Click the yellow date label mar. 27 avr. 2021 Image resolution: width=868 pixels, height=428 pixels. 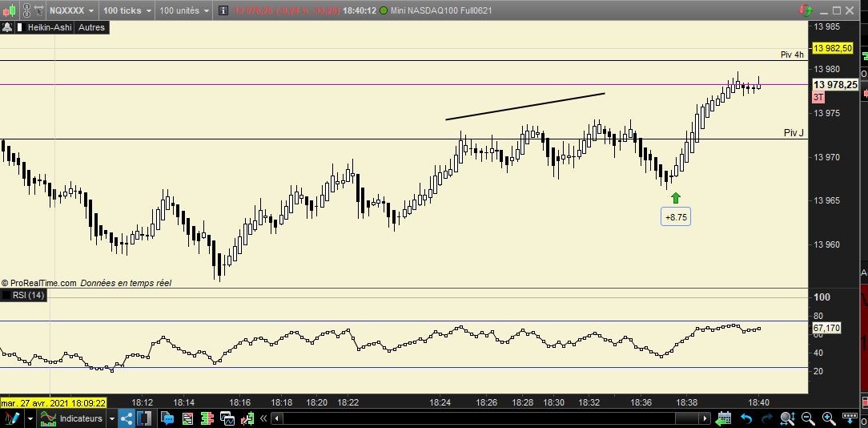pyautogui.click(x=54, y=402)
